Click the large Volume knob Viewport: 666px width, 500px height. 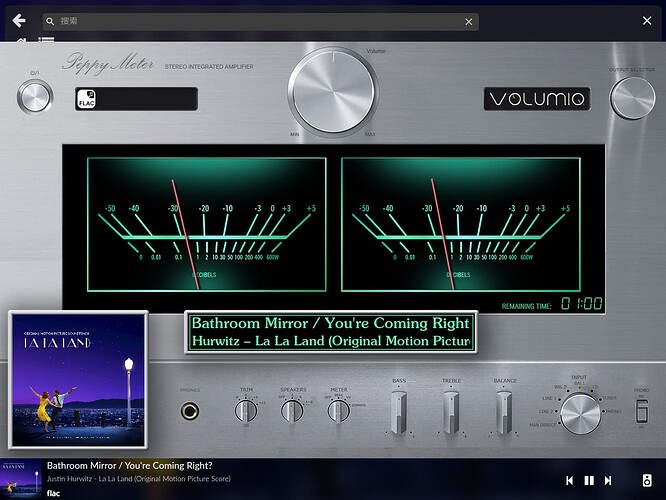pyautogui.click(x=333, y=92)
